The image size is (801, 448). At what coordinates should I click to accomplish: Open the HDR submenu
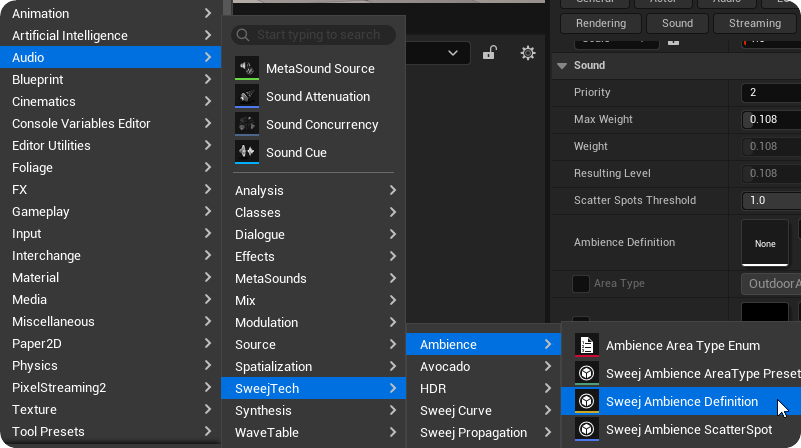coord(483,388)
